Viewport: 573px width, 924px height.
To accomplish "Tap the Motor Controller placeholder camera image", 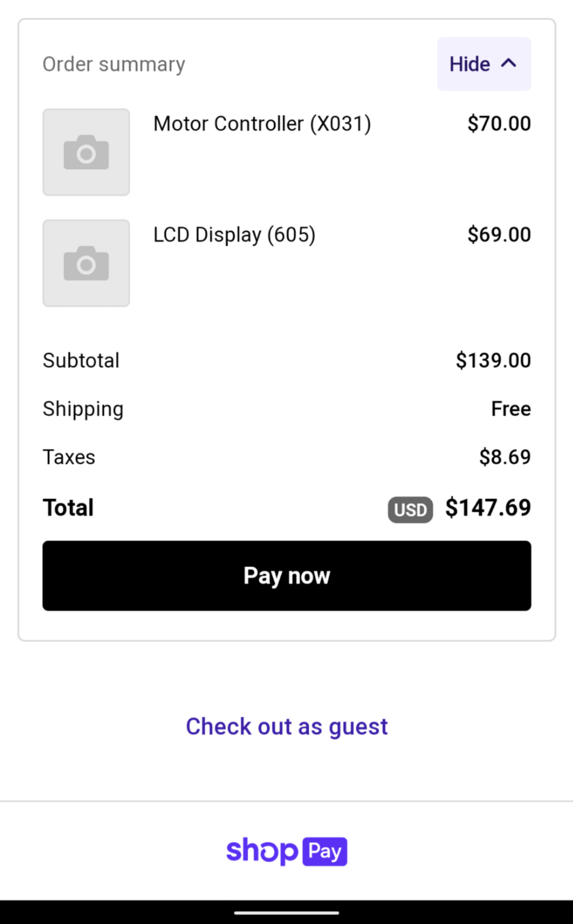I will tap(86, 152).
